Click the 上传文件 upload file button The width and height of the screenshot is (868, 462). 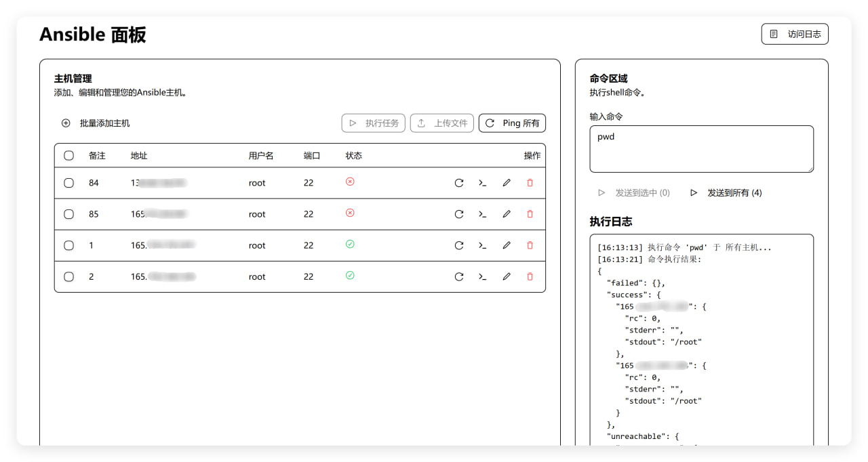(442, 123)
